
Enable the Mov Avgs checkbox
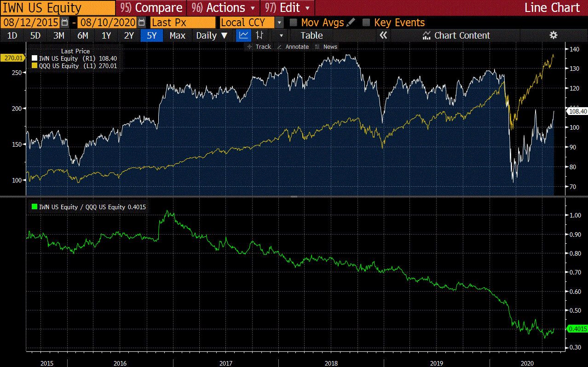pyautogui.click(x=293, y=23)
